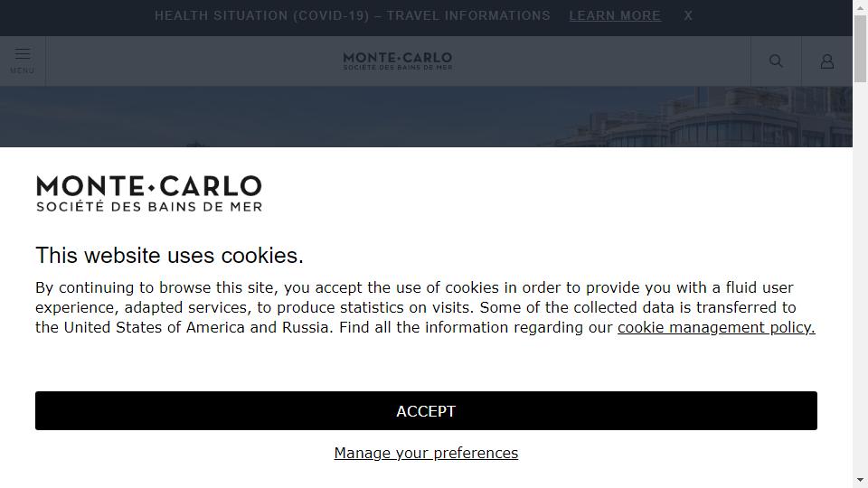The image size is (868, 488).
Task: Click the Société des Bains de Mer header subtitle
Action: pos(398,68)
